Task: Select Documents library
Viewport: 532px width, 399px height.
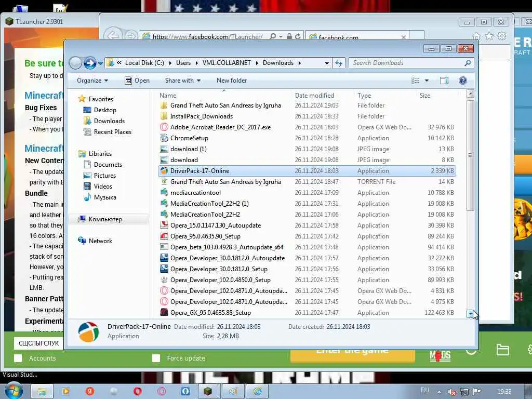Action: point(108,165)
